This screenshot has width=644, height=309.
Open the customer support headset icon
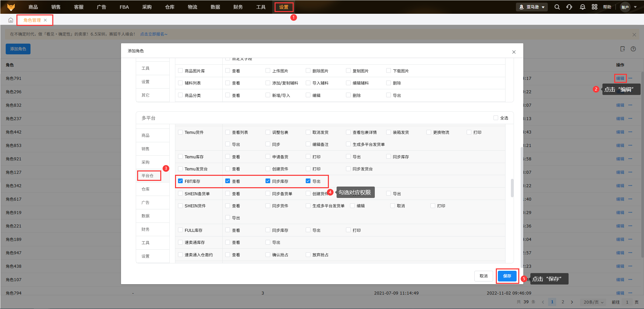point(569,7)
